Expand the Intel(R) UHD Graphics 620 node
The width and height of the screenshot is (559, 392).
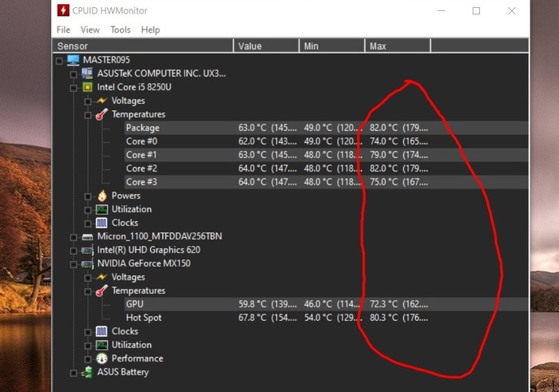(x=73, y=251)
